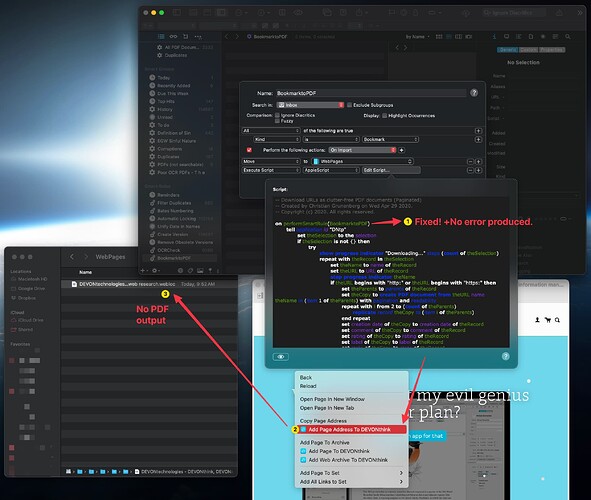Click the shopping cart icon on the webpage
This screenshot has height=500, width=591.
(548, 320)
